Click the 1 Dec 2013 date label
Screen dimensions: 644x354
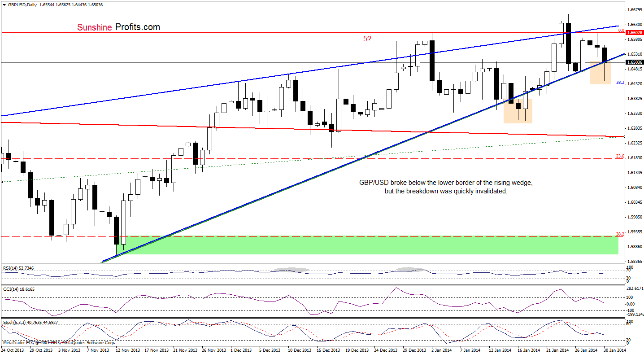tap(242, 350)
